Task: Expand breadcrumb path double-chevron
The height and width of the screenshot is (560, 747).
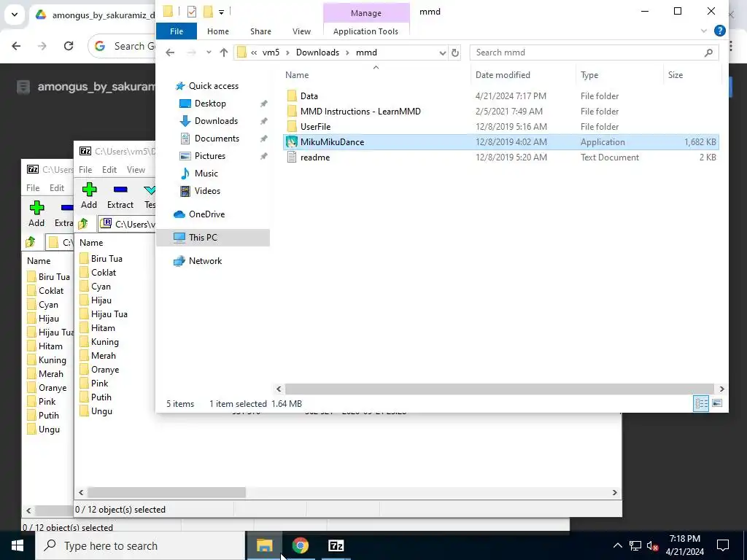Action: coord(254,52)
